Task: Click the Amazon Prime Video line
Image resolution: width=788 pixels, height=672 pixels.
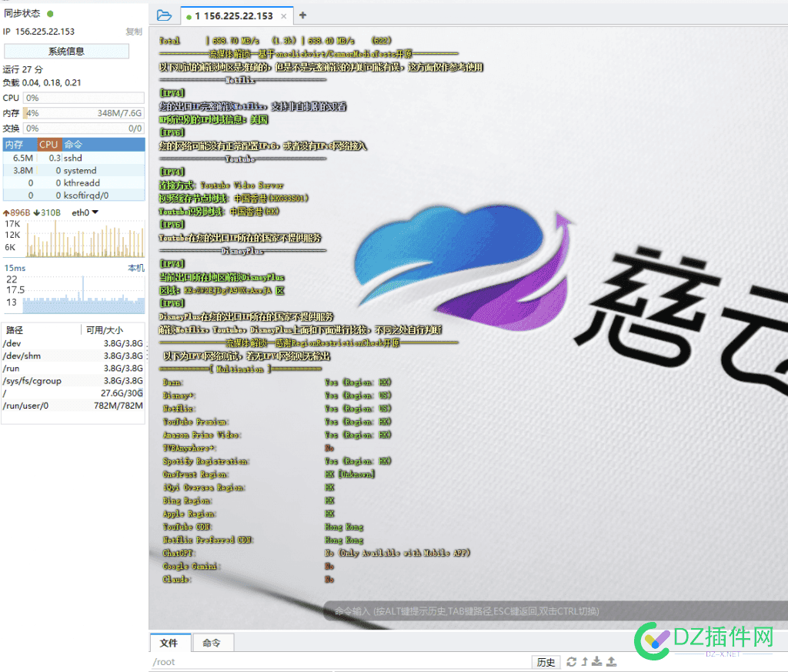Action: pyautogui.click(x=277, y=435)
